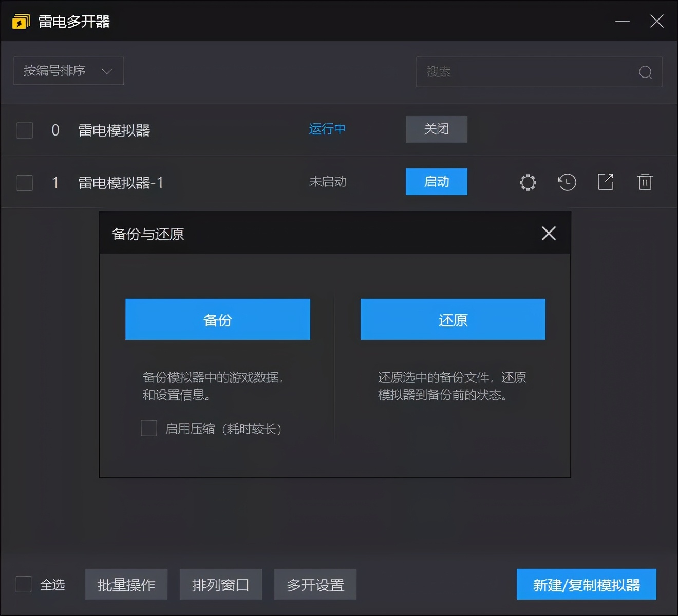Start 雷电模拟器-1 with 启动 button
Viewport: 678px width, 616px height.
[x=436, y=182]
